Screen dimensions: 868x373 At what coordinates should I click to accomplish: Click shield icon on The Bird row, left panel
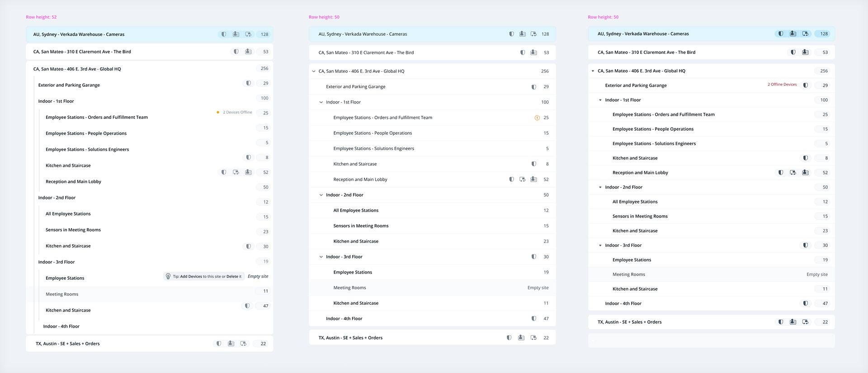click(236, 52)
